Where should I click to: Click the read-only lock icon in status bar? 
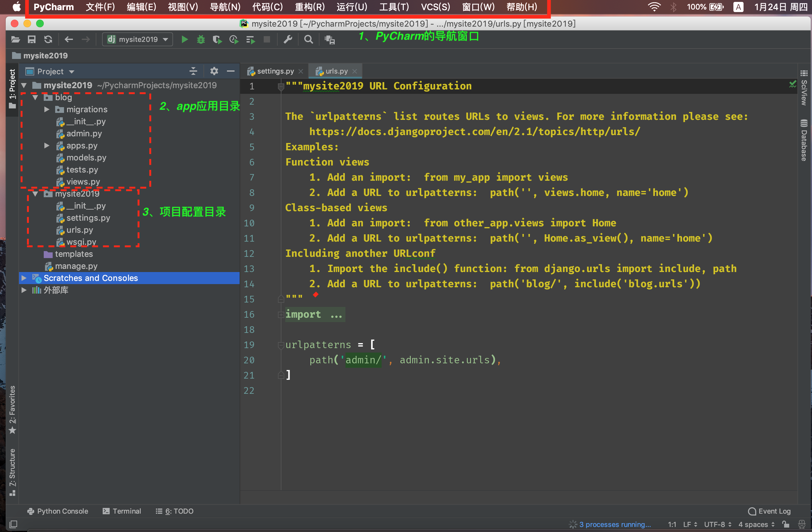pyautogui.click(x=786, y=524)
